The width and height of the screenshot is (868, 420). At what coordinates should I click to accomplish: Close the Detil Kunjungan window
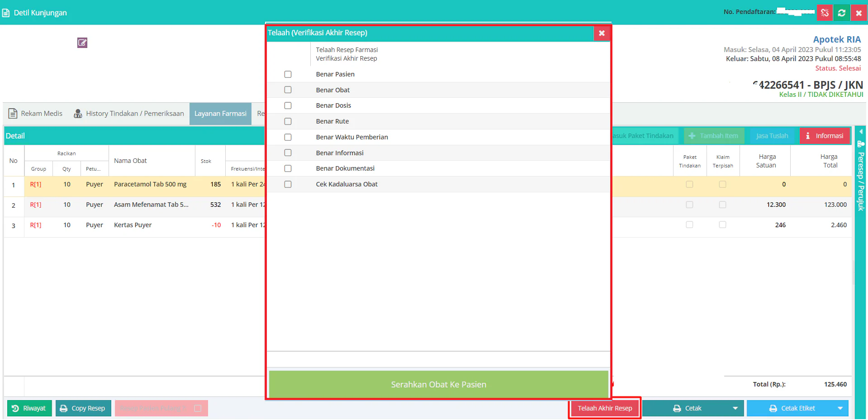(x=859, y=13)
